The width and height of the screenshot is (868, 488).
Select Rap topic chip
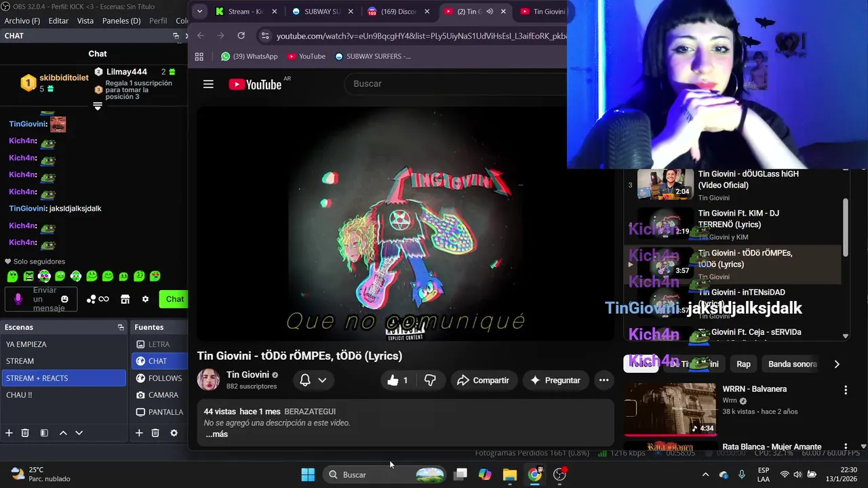point(743,364)
